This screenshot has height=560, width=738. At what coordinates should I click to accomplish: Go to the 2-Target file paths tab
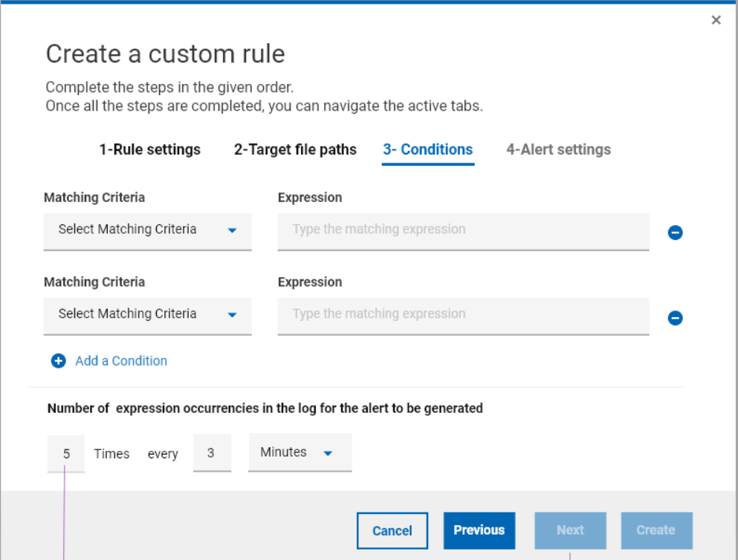(295, 149)
